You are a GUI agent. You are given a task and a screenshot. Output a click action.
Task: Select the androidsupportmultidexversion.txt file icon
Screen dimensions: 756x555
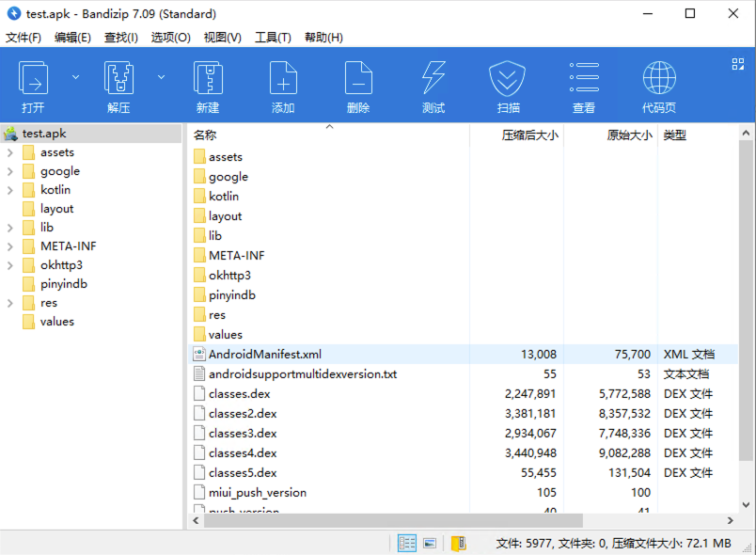[199, 373]
